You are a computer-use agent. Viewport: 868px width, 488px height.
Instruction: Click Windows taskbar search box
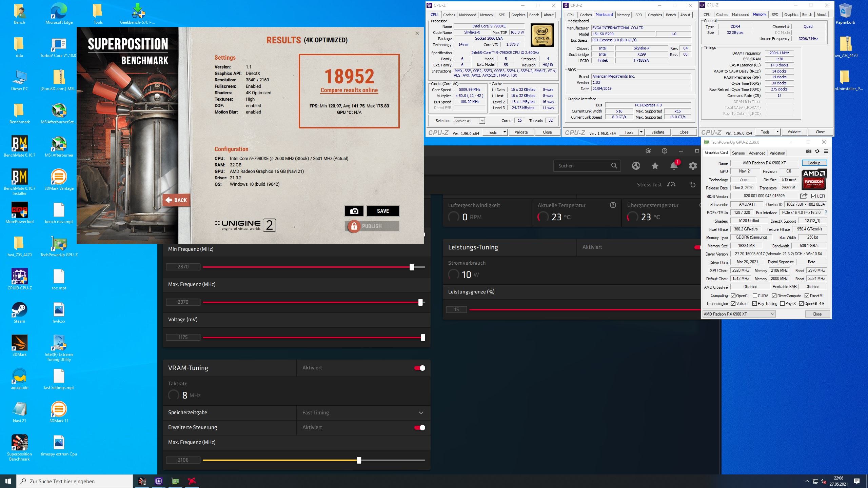click(75, 481)
